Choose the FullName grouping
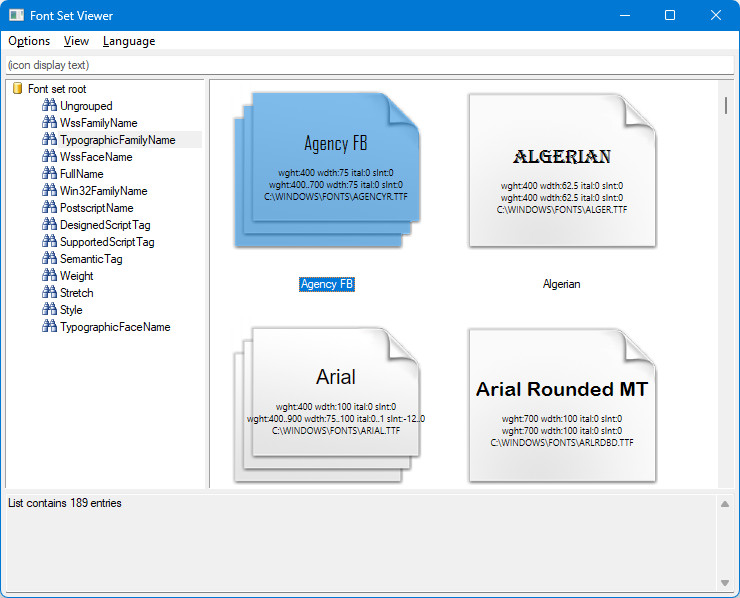The image size is (740, 598). tap(81, 174)
